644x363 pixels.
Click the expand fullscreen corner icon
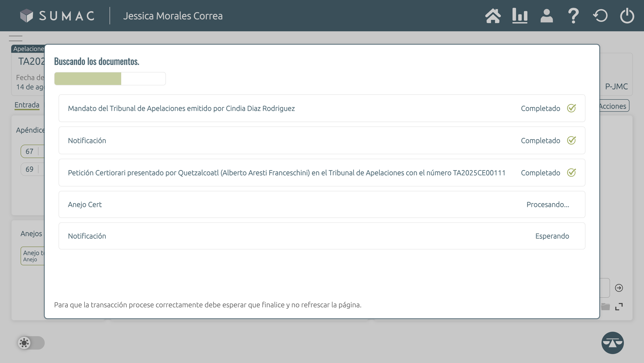pos(619,306)
